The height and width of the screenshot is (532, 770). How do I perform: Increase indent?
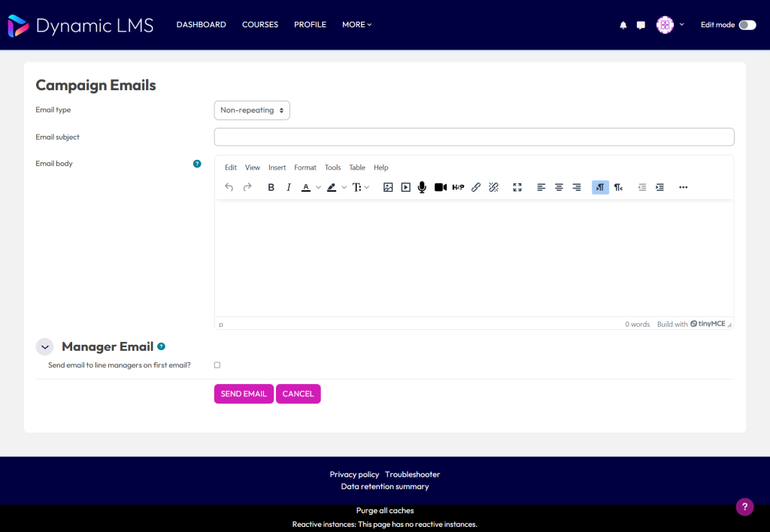pos(659,187)
